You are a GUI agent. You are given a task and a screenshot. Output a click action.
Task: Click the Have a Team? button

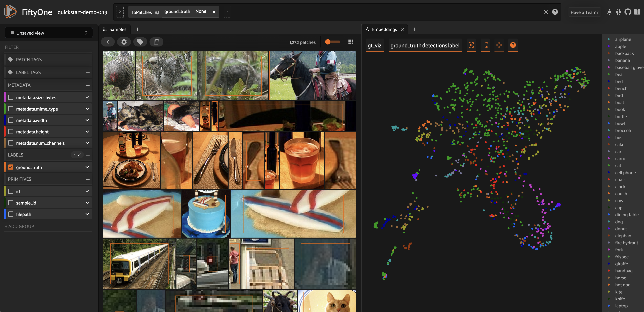tap(584, 12)
